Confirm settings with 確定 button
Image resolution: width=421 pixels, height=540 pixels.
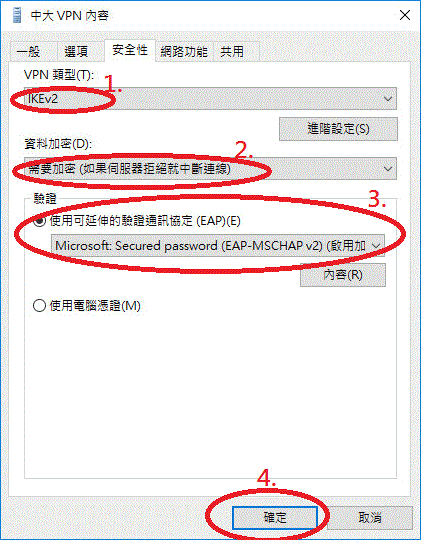(x=275, y=517)
